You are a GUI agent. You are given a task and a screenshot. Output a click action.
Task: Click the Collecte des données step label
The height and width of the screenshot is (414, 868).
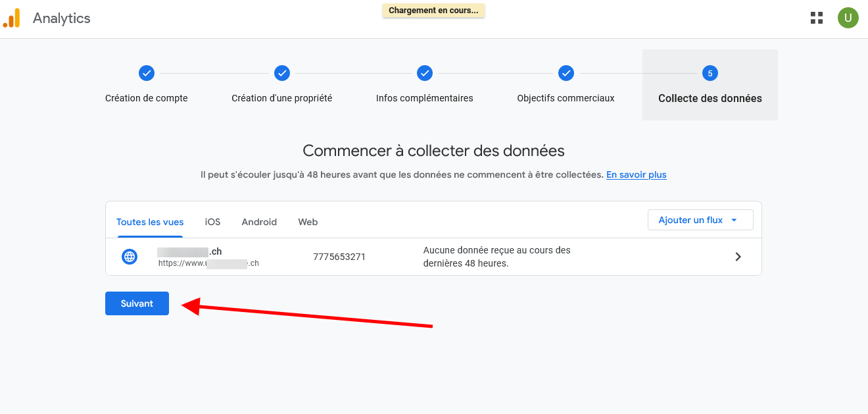pyautogui.click(x=710, y=98)
